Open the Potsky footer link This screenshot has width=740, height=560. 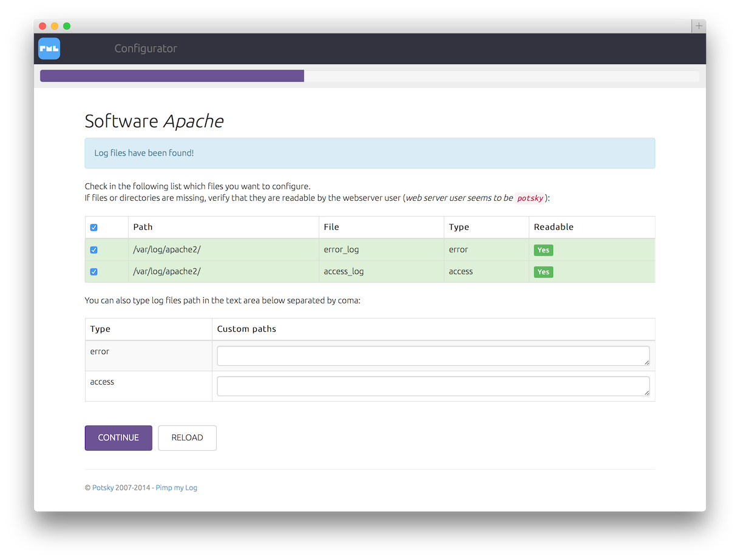[x=103, y=488]
